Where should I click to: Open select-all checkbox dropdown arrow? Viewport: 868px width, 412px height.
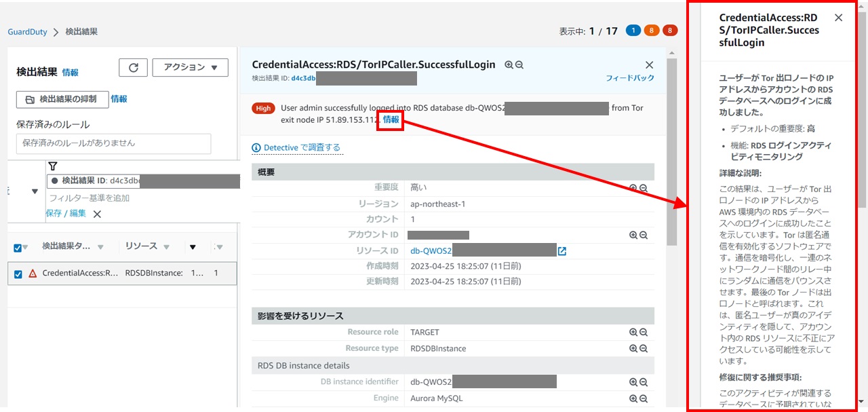click(x=26, y=248)
